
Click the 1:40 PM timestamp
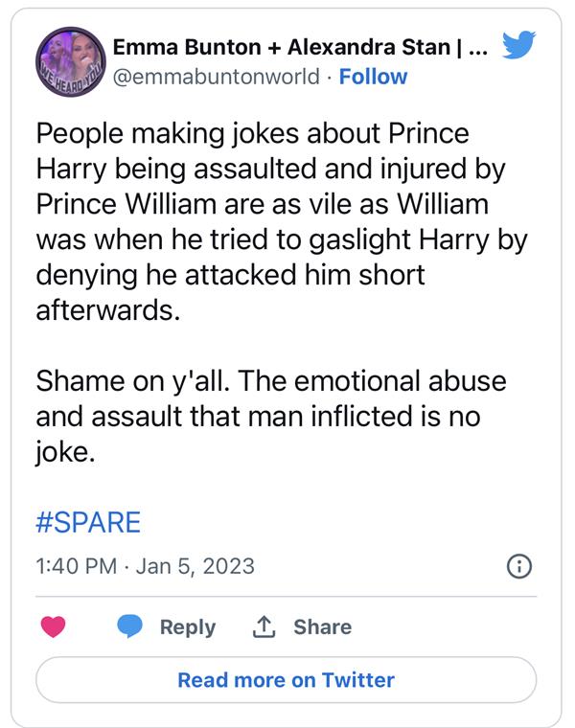coord(76,566)
